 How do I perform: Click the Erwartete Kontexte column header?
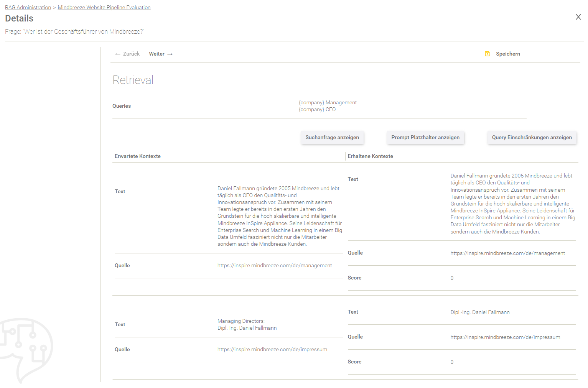point(138,156)
